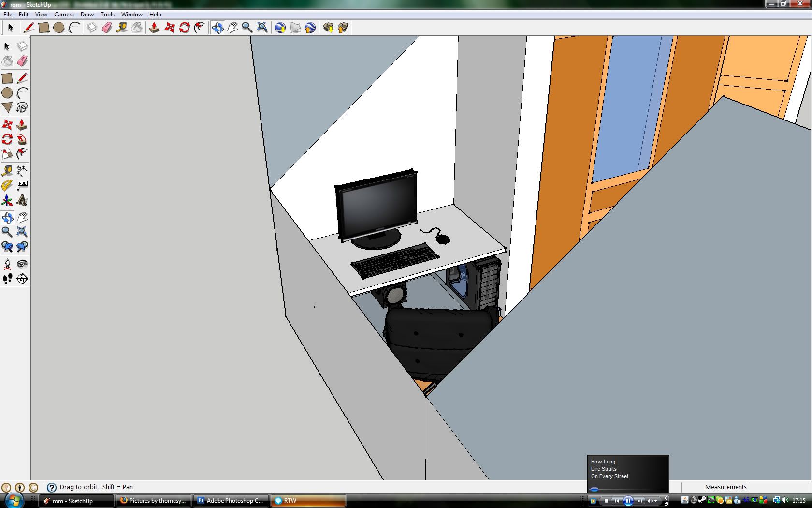812x508 pixels.
Task: Select the Text label tool
Action: tap(22, 185)
